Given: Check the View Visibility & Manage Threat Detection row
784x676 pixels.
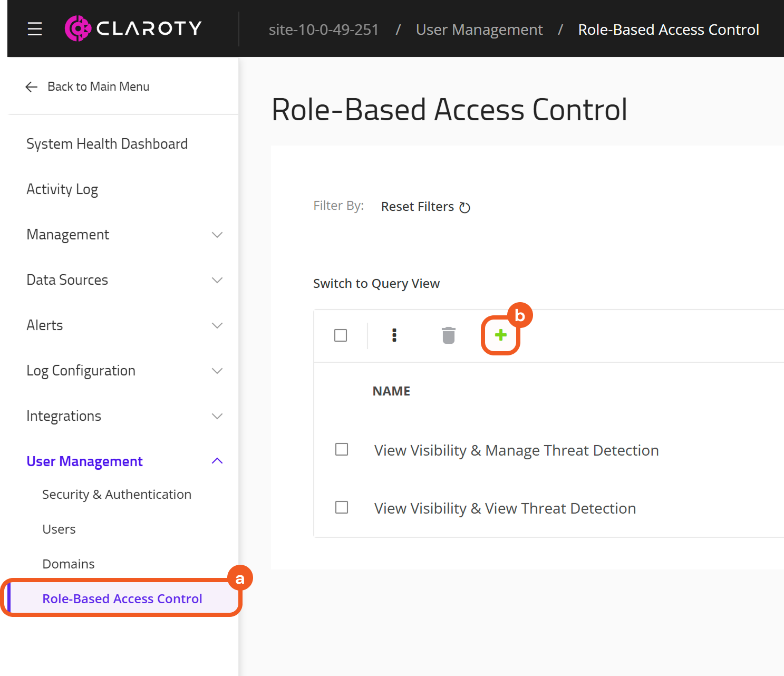Looking at the screenshot, I should [x=342, y=449].
